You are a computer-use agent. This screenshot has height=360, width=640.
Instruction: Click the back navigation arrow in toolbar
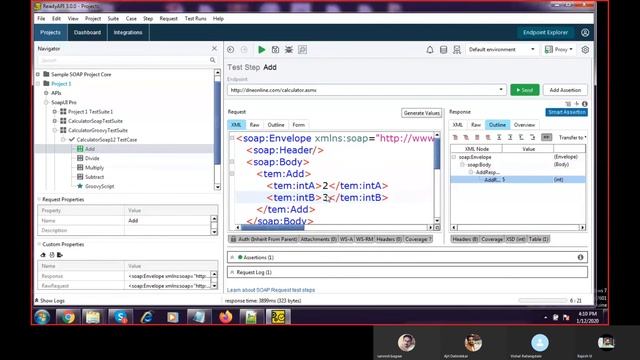231,50
